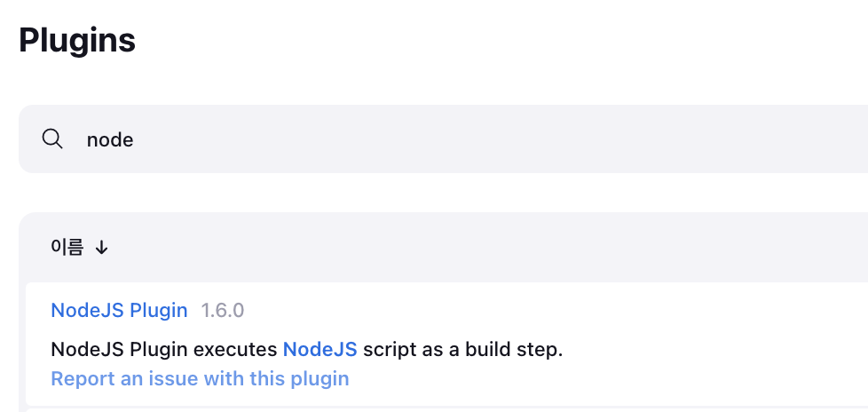Click empty search bar area right of 'node'

[x=498, y=139]
